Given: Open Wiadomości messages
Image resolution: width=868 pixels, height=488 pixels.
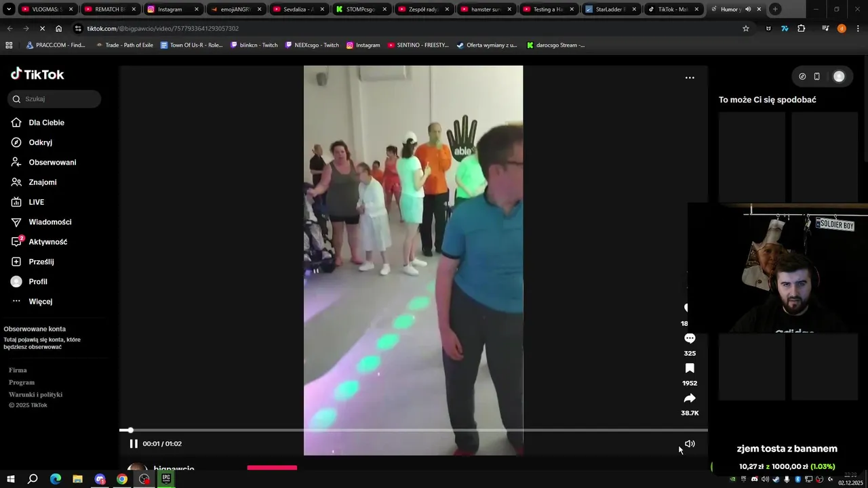Looking at the screenshot, I should [50, 222].
